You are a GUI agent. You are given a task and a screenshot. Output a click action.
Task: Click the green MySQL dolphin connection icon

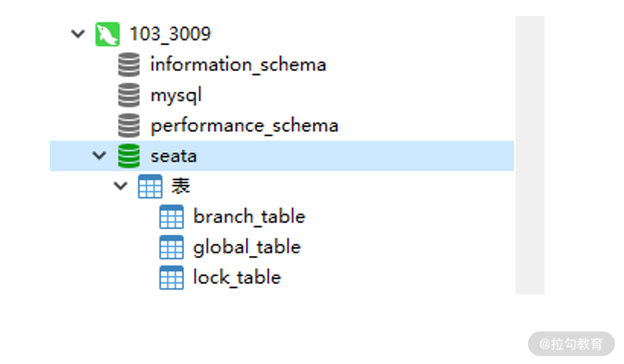[x=108, y=34]
